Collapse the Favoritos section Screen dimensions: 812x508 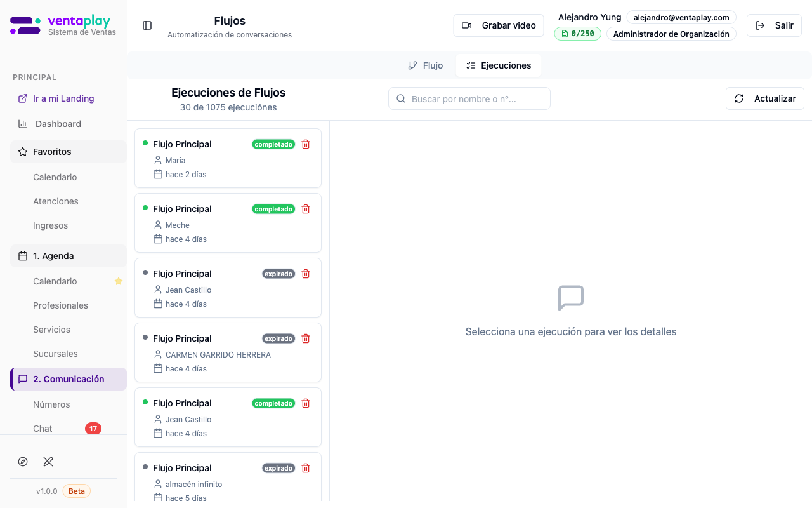click(69, 152)
